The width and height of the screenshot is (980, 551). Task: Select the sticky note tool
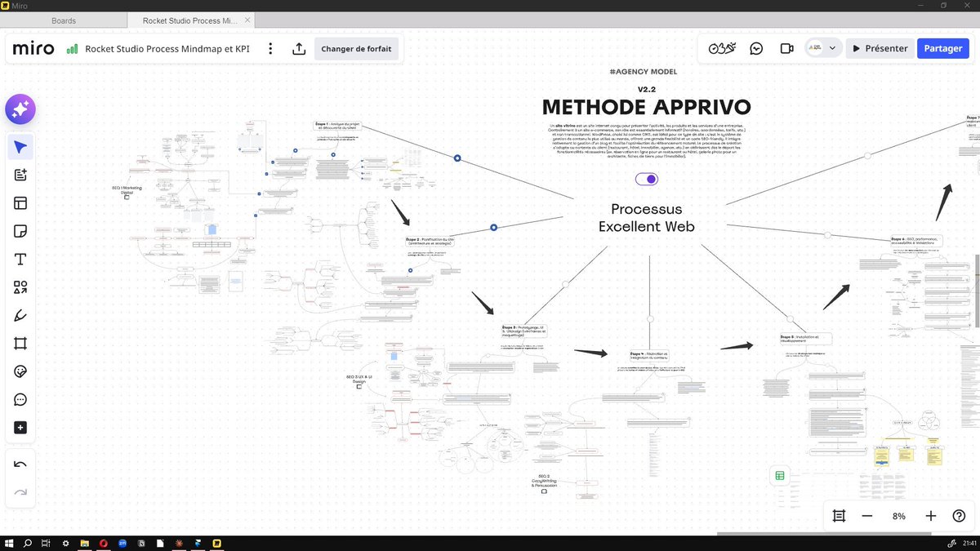20,232
